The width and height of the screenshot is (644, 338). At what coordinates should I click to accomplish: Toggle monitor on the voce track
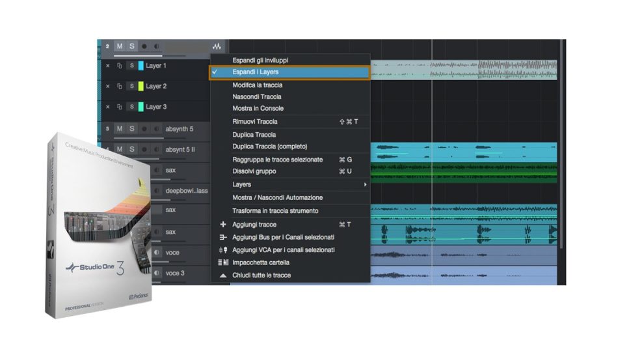(156, 253)
